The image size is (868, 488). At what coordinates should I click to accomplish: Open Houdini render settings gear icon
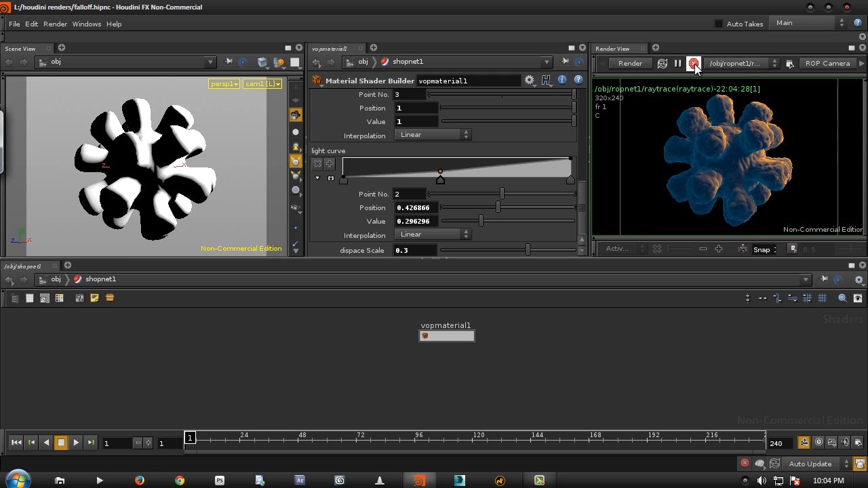[x=529, y=79]
